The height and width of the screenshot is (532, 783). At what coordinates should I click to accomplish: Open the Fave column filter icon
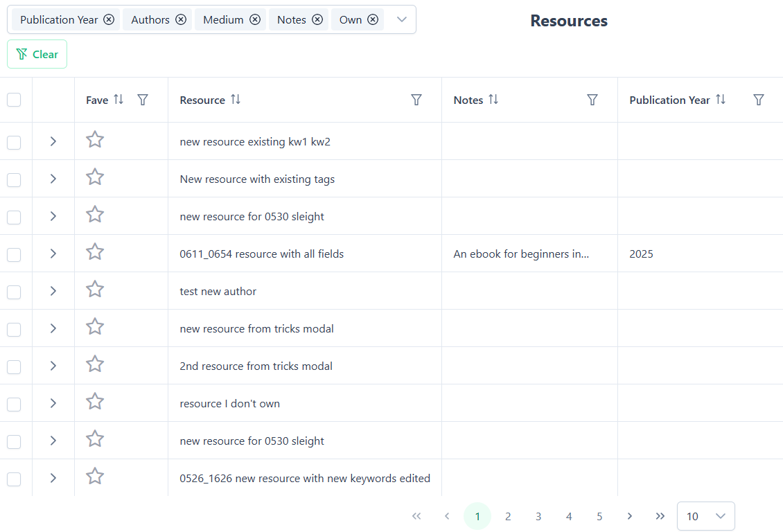pyautogui.click(x=143, y=100)
